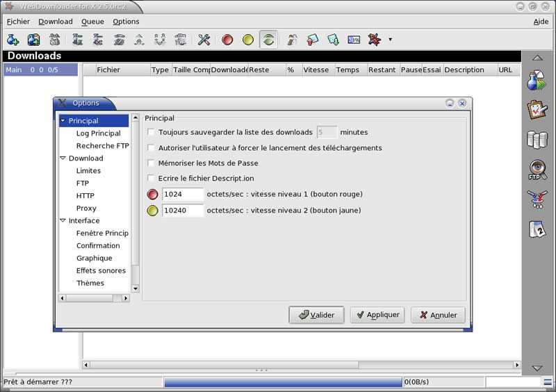Image resolution: width=556 pixels, height=392 pixels.
Task: Enable Toujours sauvegarder la liste des downloads
Action: pyautogui.click(x=151, y=132)
